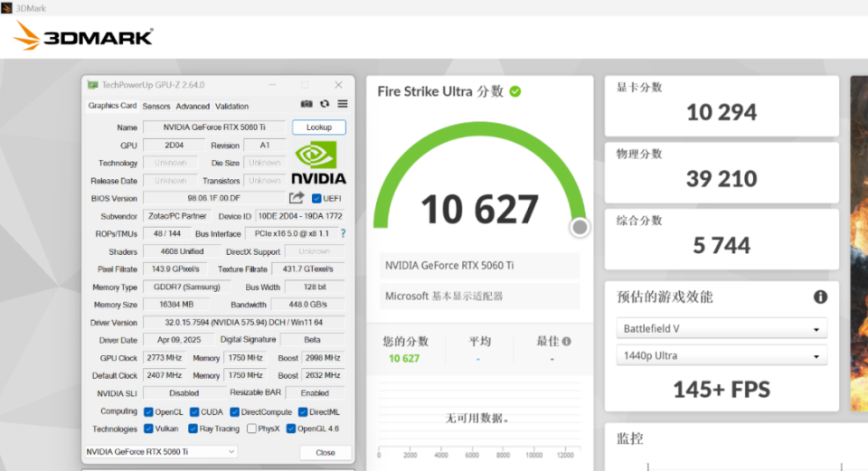Click the 145+ FPS estimate
The width and height of the screenshot is (868, 471).
coord(722,390)
